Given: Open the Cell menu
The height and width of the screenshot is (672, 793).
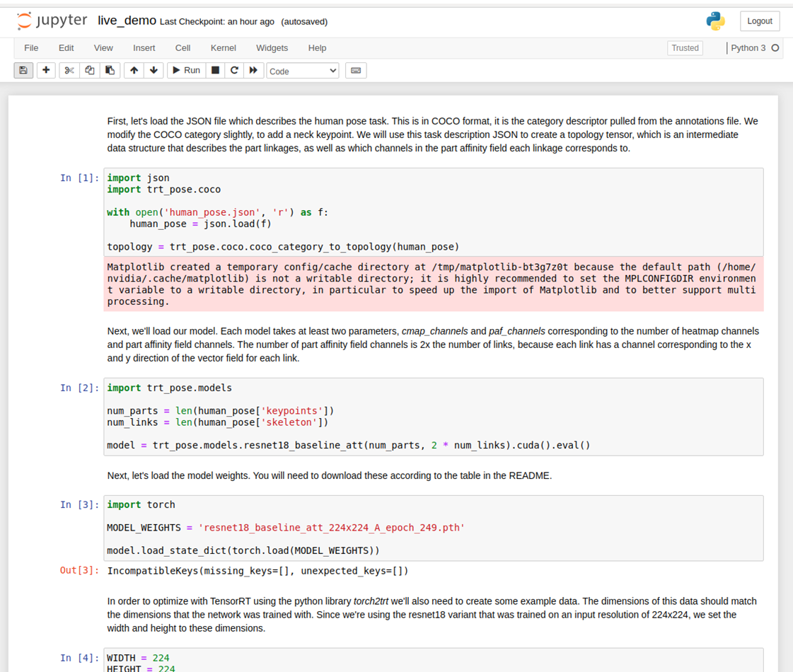Looking at the screenshot, I should (183, 47).
